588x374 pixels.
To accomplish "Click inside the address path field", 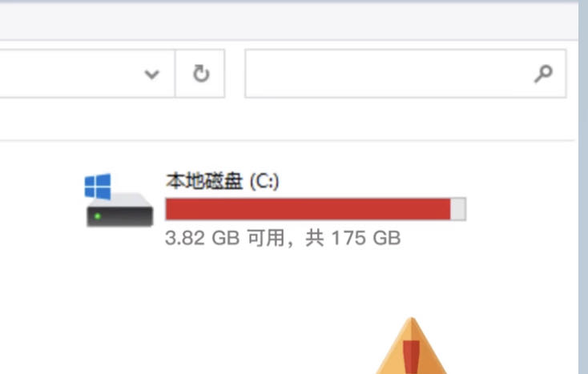I will (67, 74).
